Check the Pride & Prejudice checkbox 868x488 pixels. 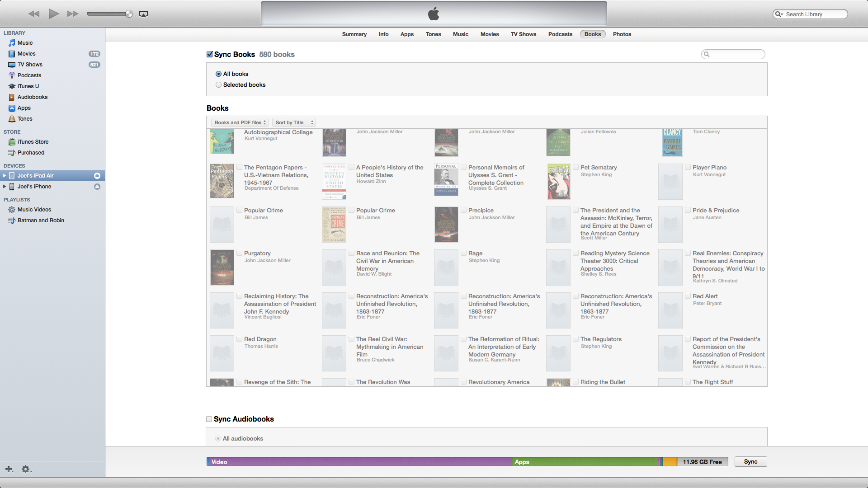[x=688, y=210]
